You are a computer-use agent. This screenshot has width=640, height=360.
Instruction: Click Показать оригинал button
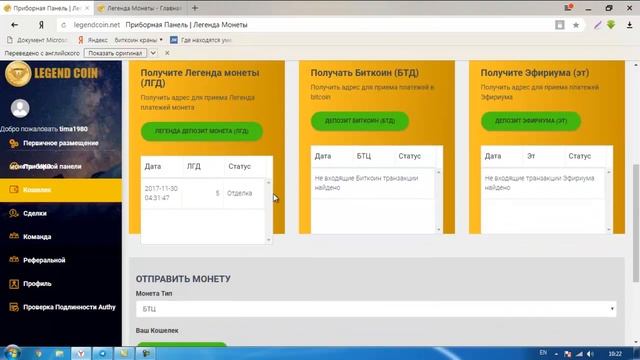click(x=116, y=53)
